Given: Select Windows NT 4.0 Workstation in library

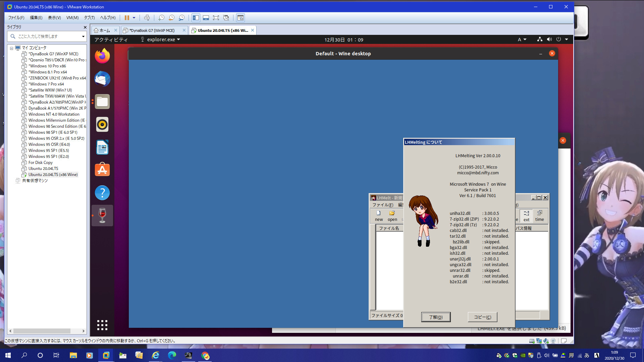Looking at the screenshot, I should 54,114.
